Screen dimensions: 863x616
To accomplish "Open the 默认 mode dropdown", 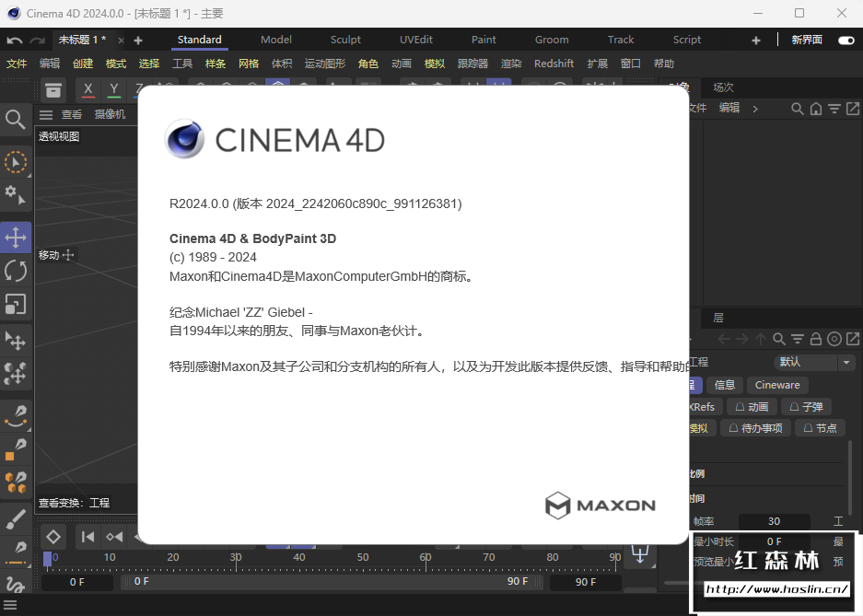I will pos(814,362).
